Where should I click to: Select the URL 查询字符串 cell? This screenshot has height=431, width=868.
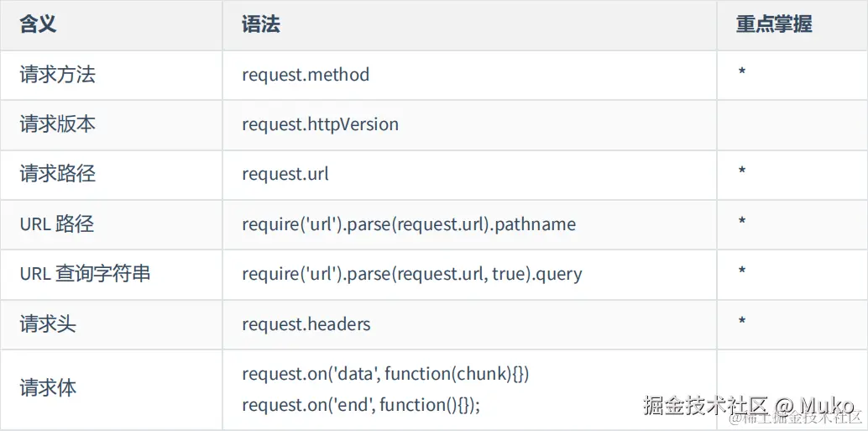pyautogui.click(x=85, y=274)
